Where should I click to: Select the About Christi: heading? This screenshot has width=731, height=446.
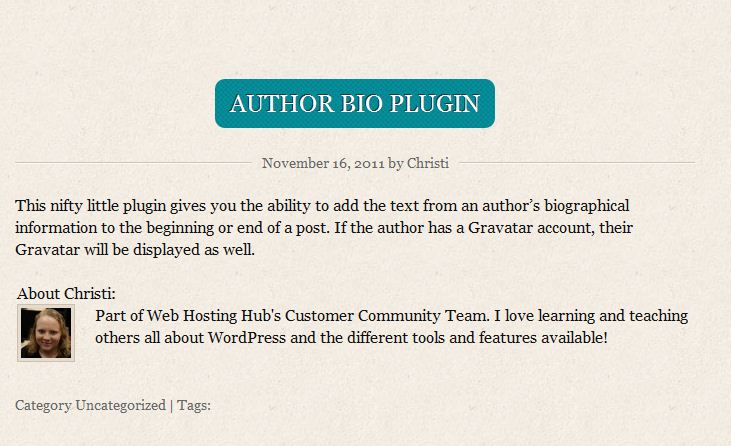66,293
